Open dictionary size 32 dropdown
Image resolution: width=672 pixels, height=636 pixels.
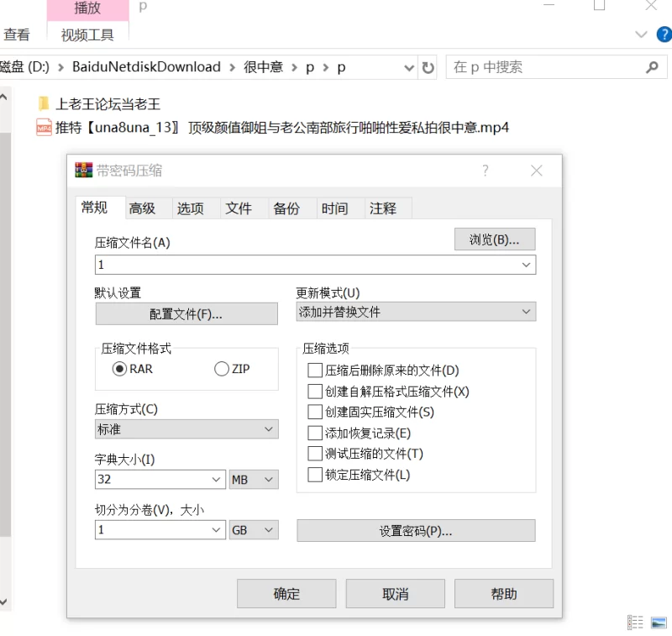216,480
